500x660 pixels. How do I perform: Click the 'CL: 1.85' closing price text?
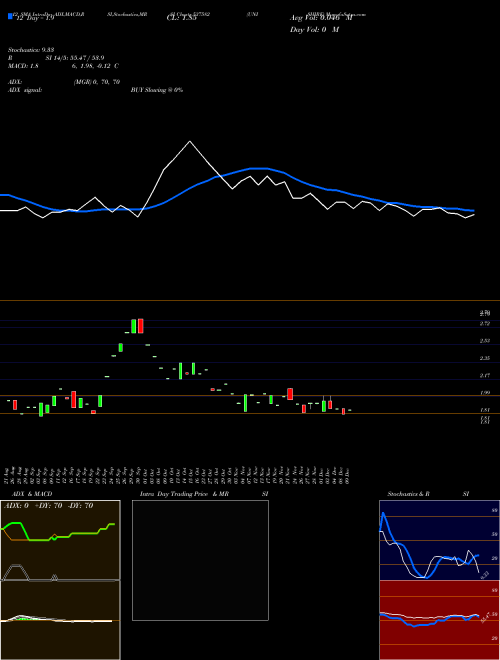click(x=181, y=18)
